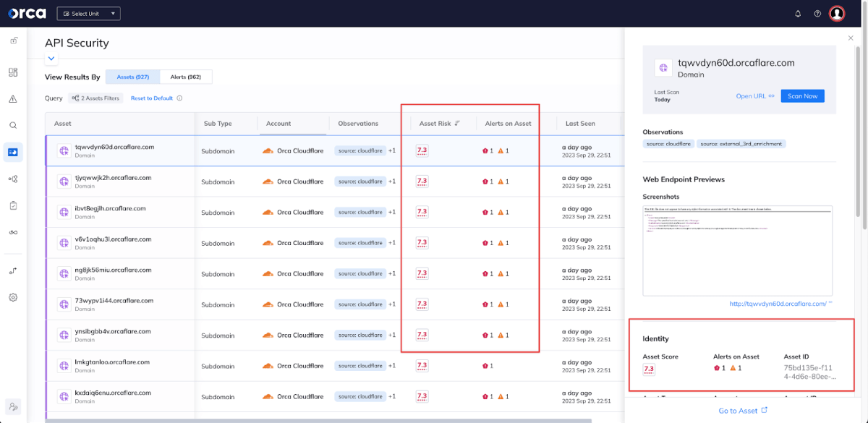Click the Asset ID value 75bd135e-f11

coord(810,372)
